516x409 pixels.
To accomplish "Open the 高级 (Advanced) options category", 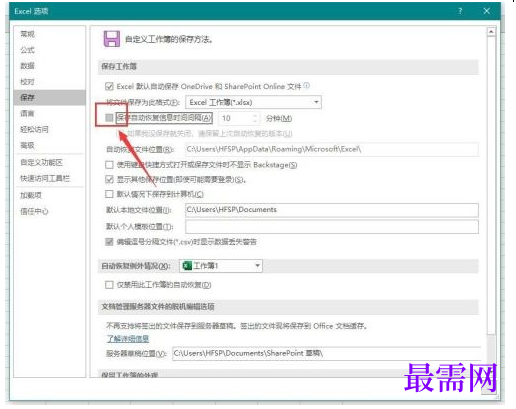I will click(x=27, y=145).
